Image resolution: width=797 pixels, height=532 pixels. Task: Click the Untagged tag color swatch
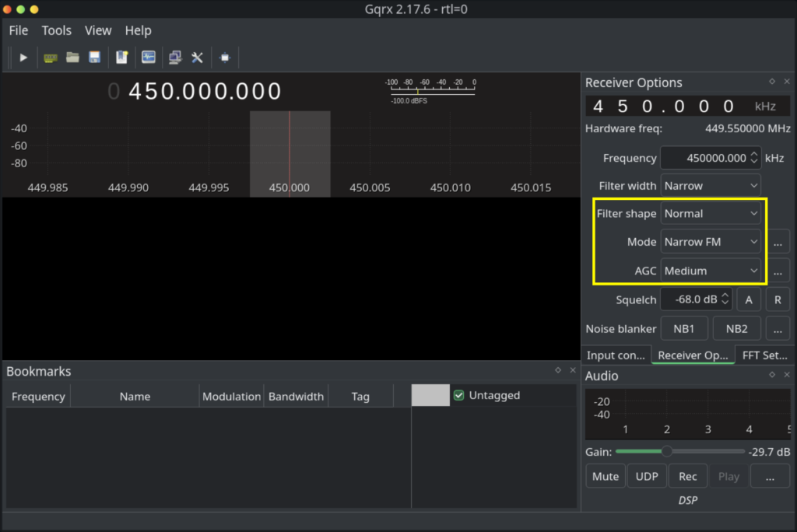pos(430,395)
